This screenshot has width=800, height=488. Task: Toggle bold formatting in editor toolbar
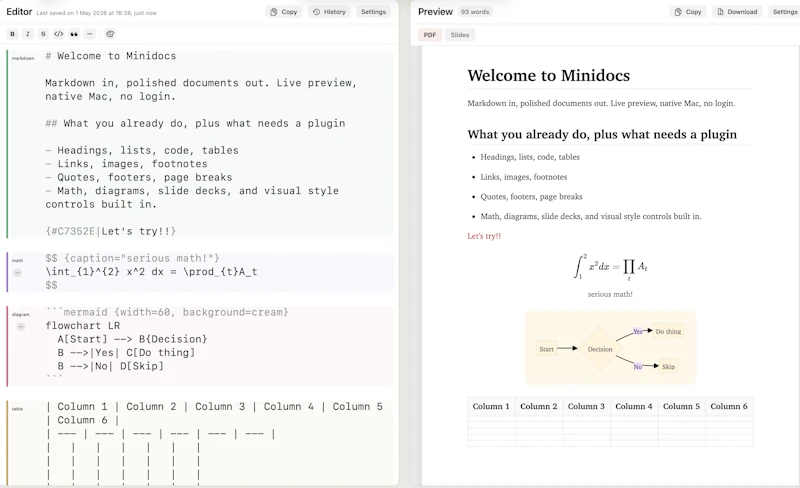coord(12,34)
